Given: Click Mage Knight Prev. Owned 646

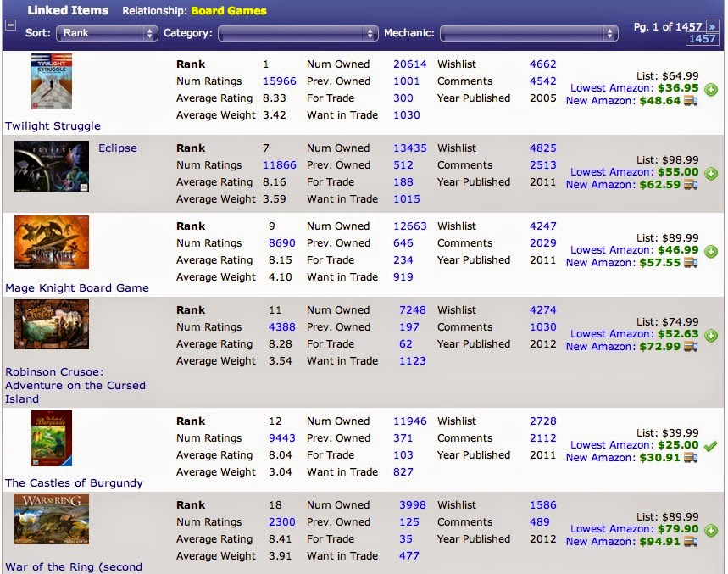Looking at the screenshot, I should click(x=403, y=243).
